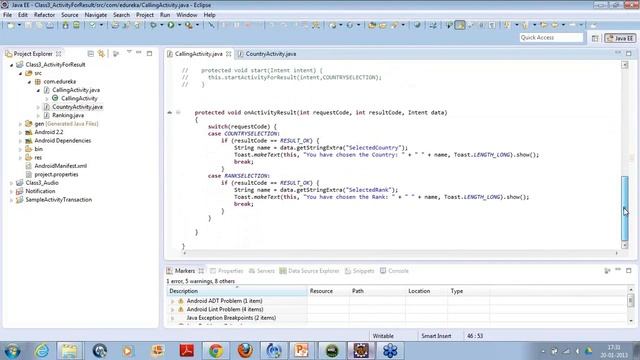Image resolution: width=640 pixels, height=360 pixels.
Task: Collapse the com.edureka package node
Action: (29, 82)
